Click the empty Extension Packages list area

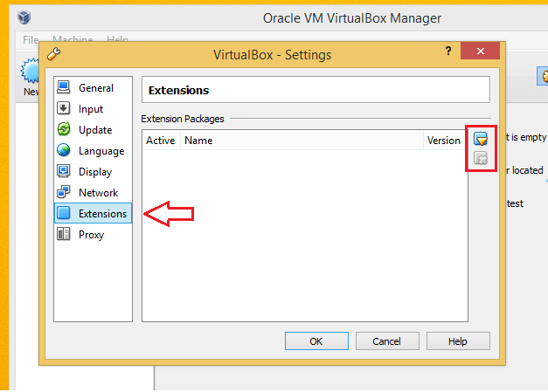(x=305, y=236)
